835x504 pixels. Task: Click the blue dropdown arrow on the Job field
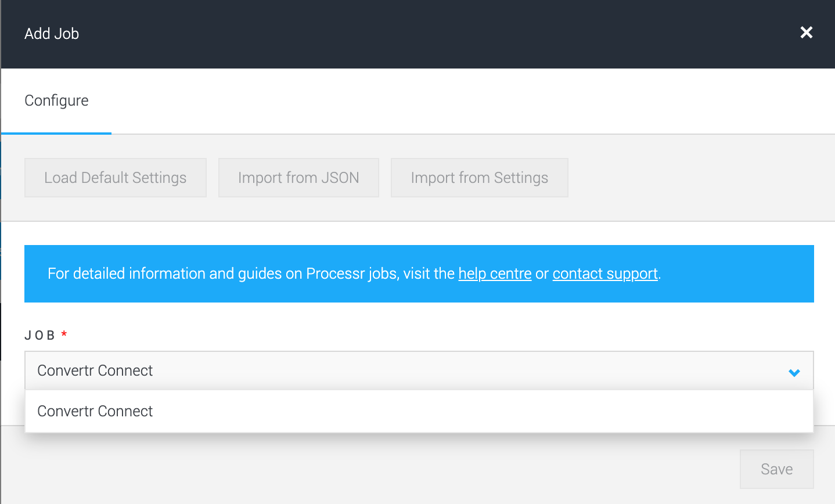click(794, 372)
